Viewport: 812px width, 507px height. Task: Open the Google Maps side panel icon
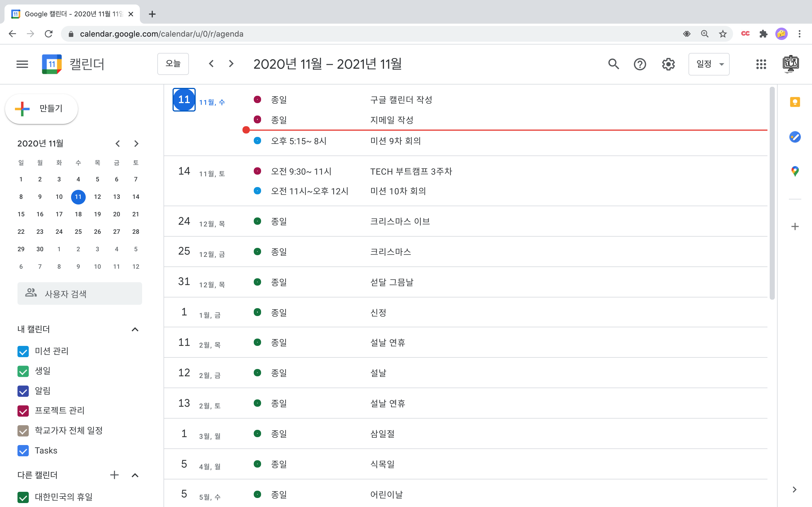[x=795, y=171]
